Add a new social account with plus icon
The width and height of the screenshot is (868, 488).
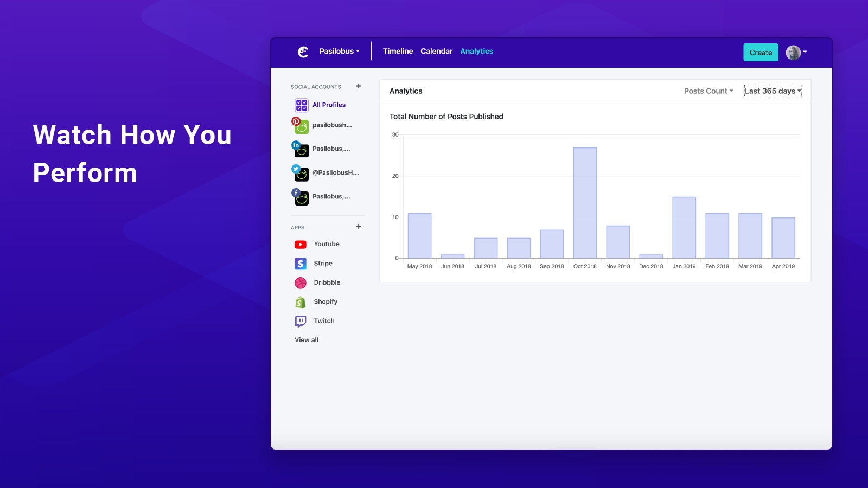point(359,86)
